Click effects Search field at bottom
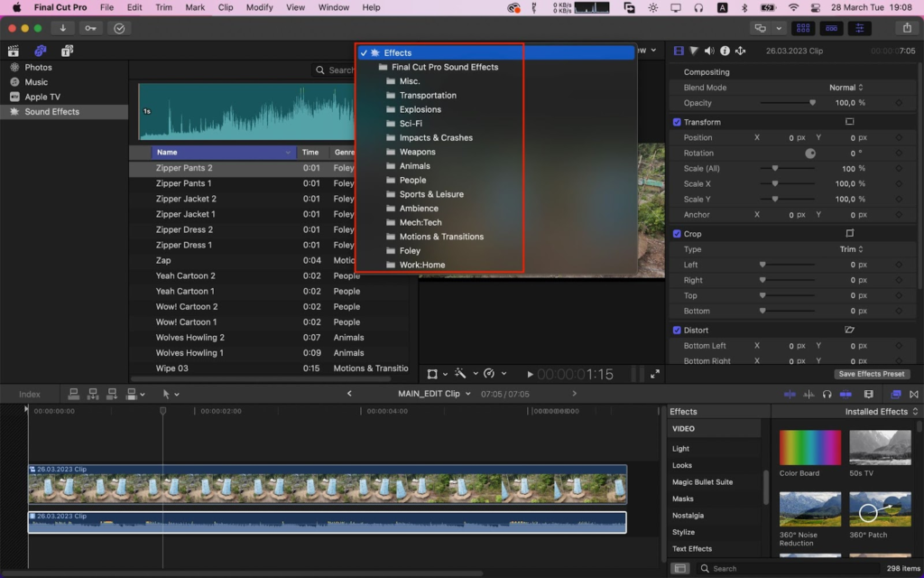924x578 pixels. pyautogui.click(x=787, y=569)
